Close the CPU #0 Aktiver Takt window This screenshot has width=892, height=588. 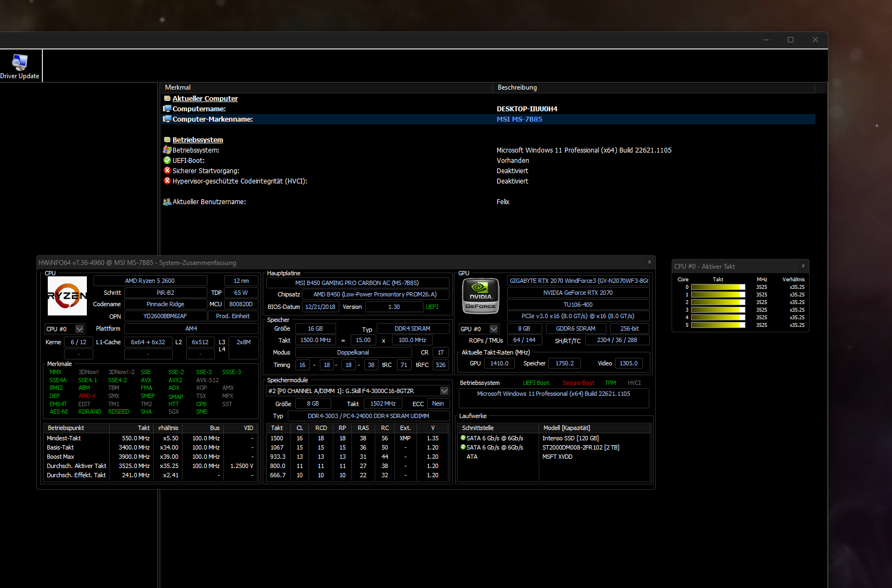(x=804, y=266)
